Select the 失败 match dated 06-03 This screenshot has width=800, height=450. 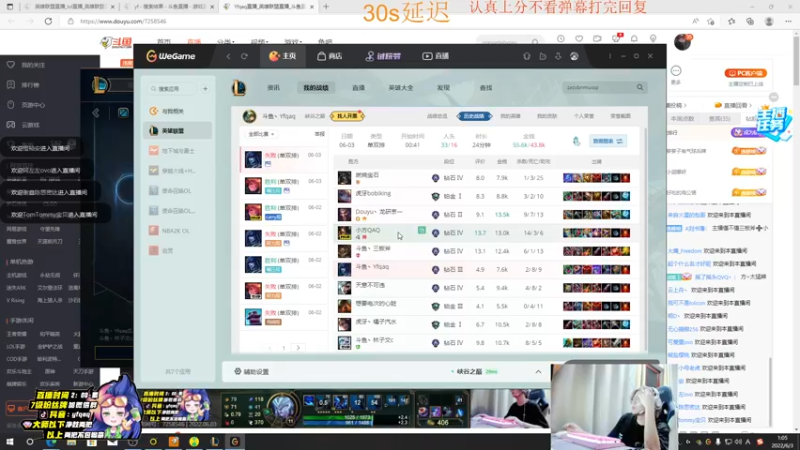click(284, 159)
